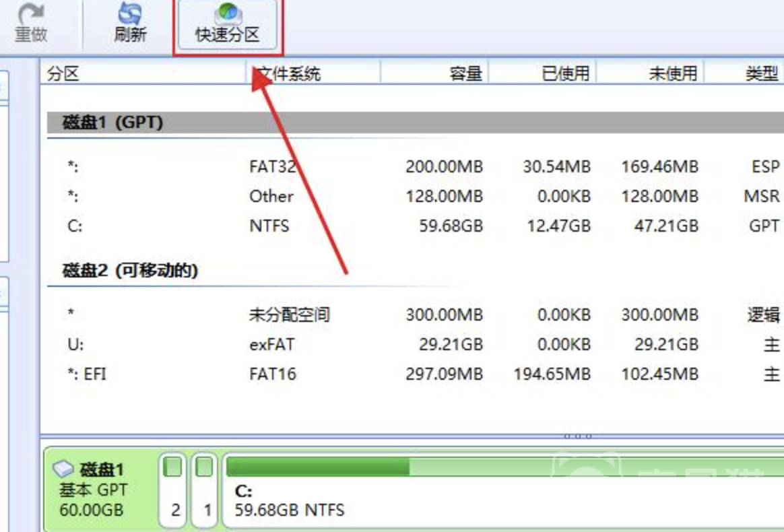Open 快速分区 quick partition tool
The height and width of the screenshot is (532, 784).
[228, 26]
